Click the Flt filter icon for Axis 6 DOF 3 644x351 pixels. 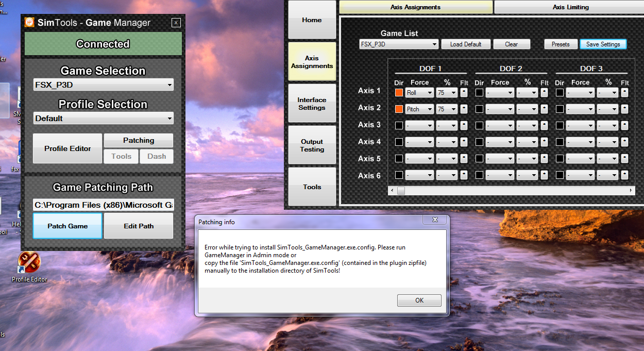tap(624, 175)
